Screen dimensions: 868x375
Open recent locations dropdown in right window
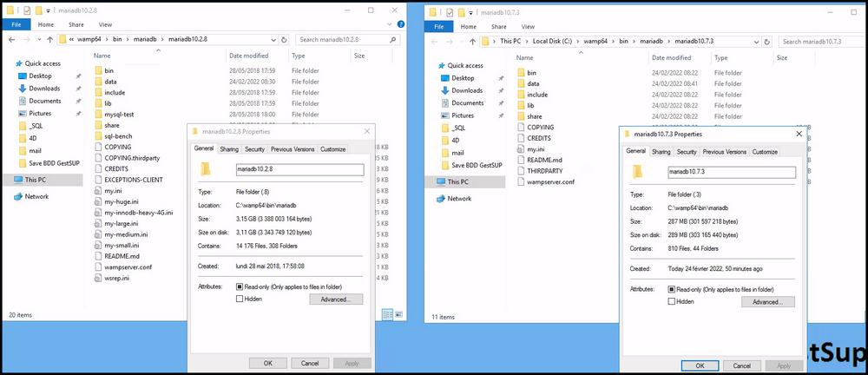click(463, 42)
